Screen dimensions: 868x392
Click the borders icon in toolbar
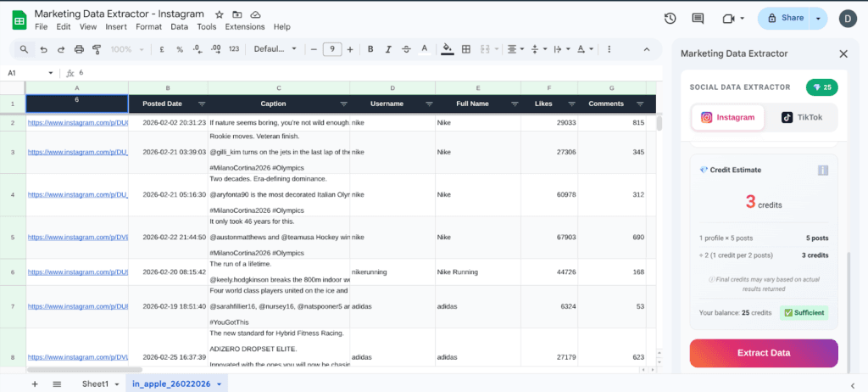pos(467,49)
